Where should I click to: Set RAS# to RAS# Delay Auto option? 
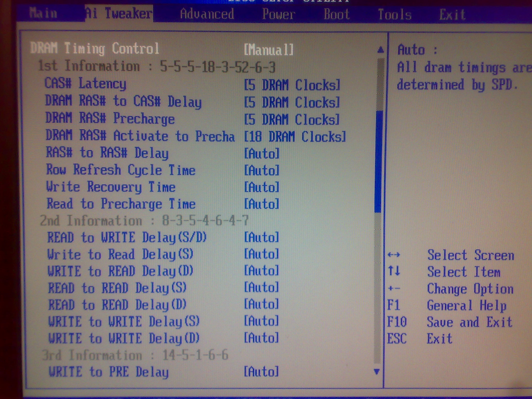262,154
